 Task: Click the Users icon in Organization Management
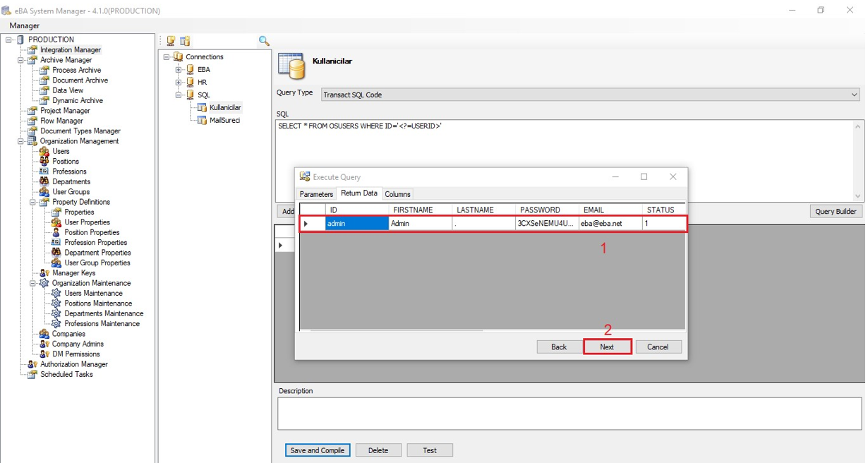tap(44, 151)
